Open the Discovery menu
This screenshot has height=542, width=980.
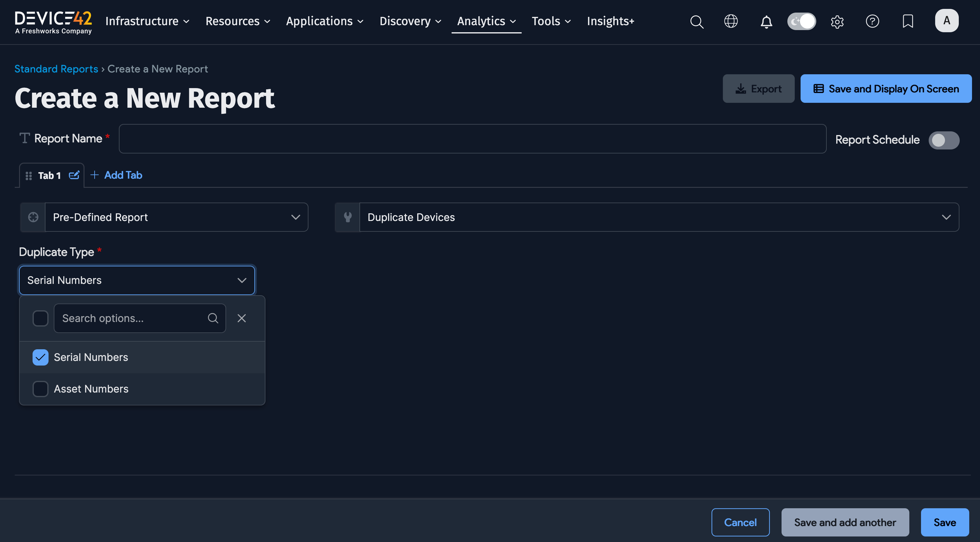tap(410, 21)
